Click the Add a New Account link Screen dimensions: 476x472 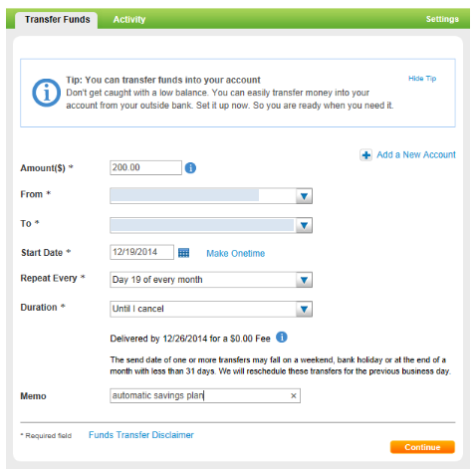416,154
